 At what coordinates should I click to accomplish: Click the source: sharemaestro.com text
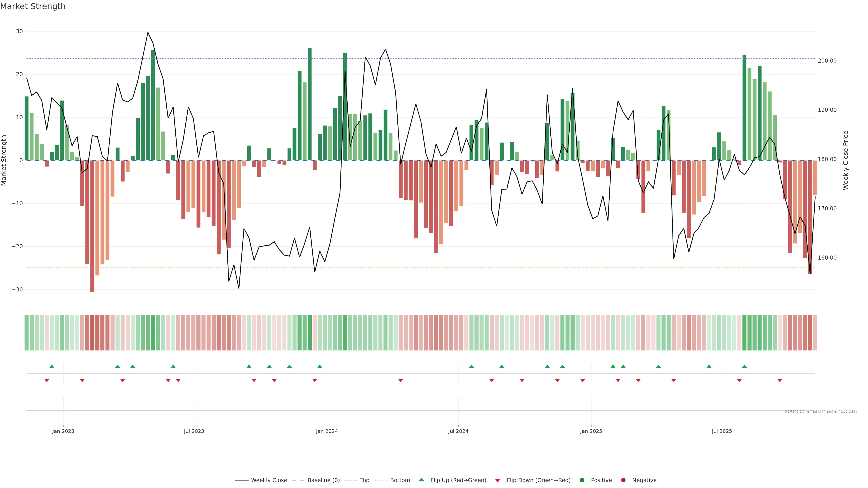coord(821,411)
